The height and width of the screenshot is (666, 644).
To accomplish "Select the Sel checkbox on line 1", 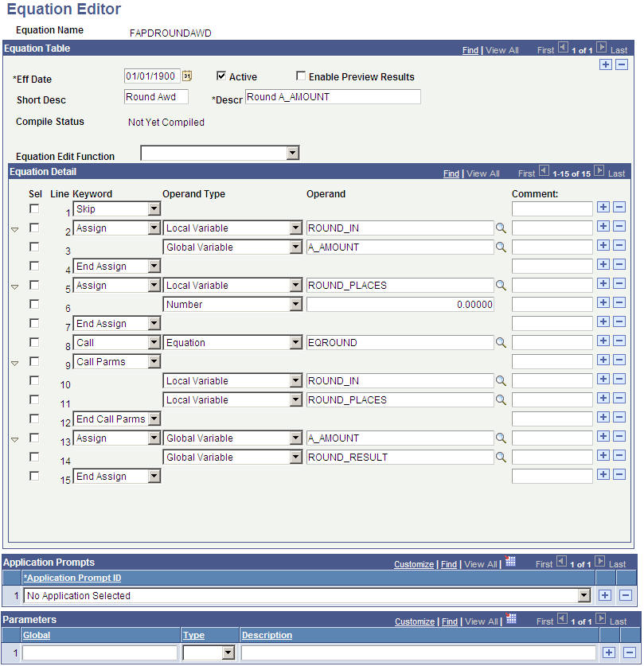I will coord(34,208).
